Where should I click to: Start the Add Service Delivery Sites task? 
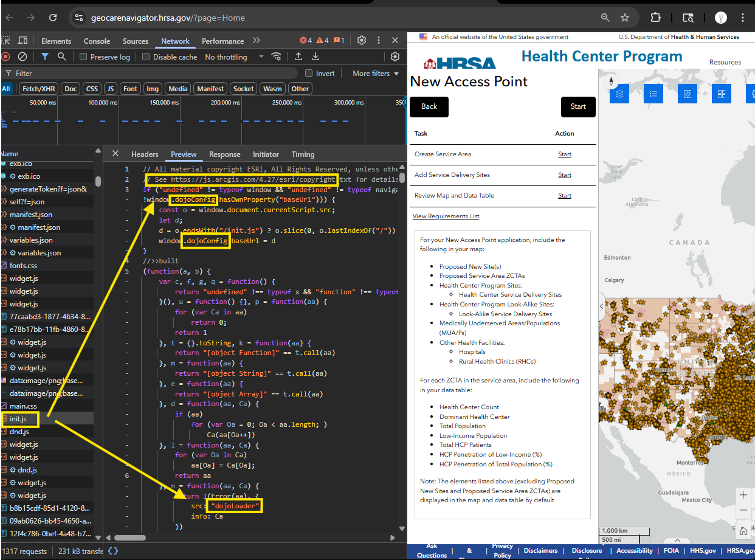565,175
